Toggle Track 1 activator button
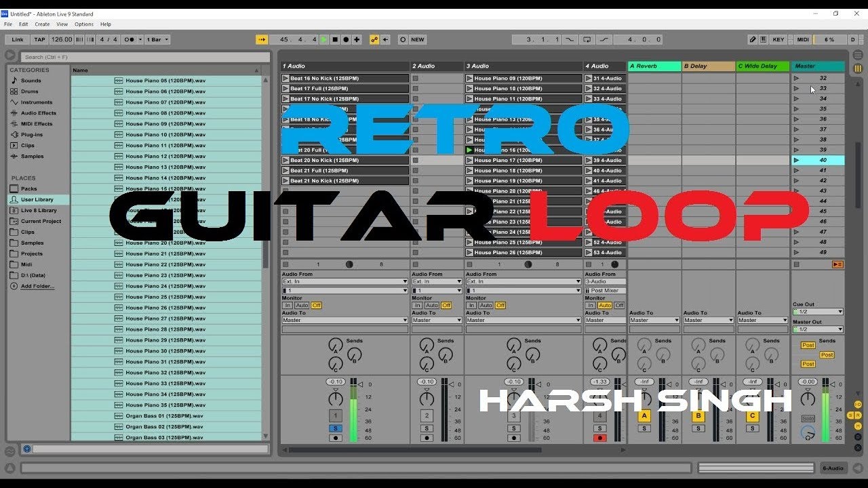This screenshot has width=868, height=488. [335, 415]
